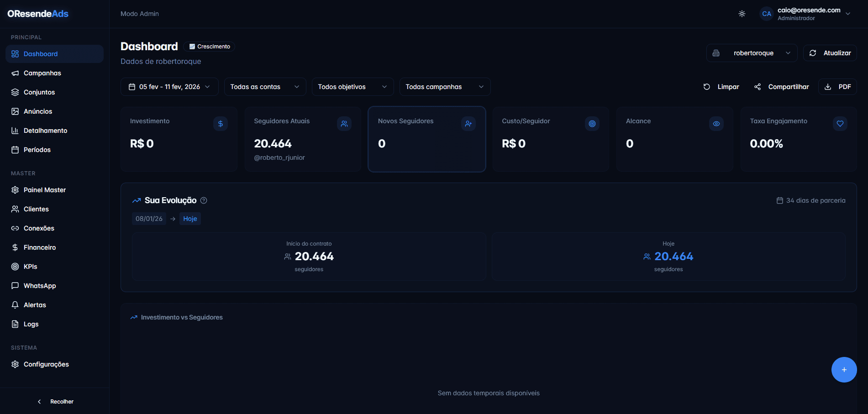Click the Anúncios image icon
868x414 pixels.
pos(15,111)
